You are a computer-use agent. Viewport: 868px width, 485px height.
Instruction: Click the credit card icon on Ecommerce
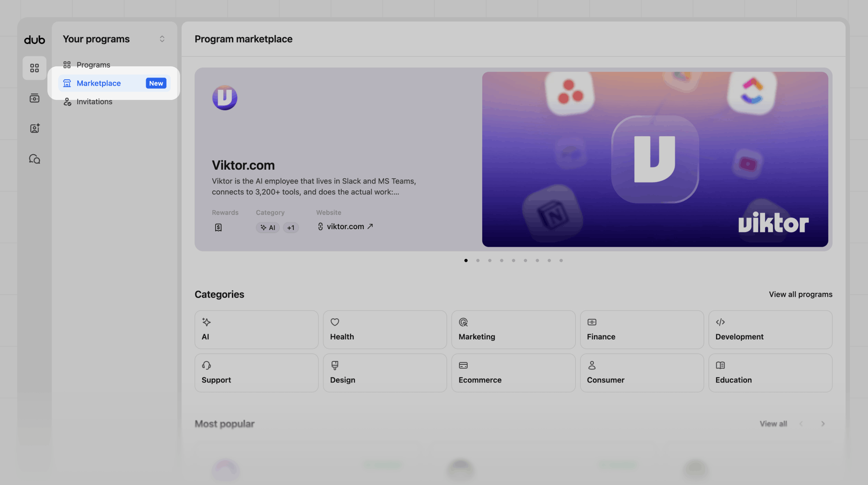(463, 365)
